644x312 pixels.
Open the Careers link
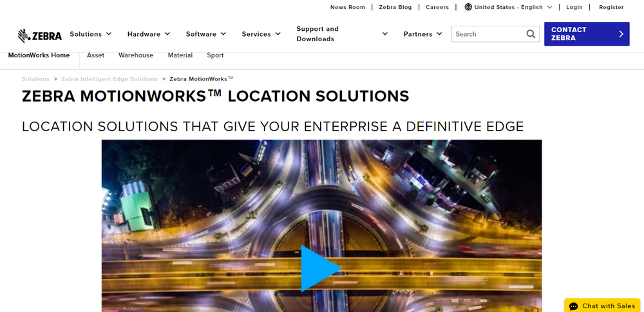[x=437, y=7]
